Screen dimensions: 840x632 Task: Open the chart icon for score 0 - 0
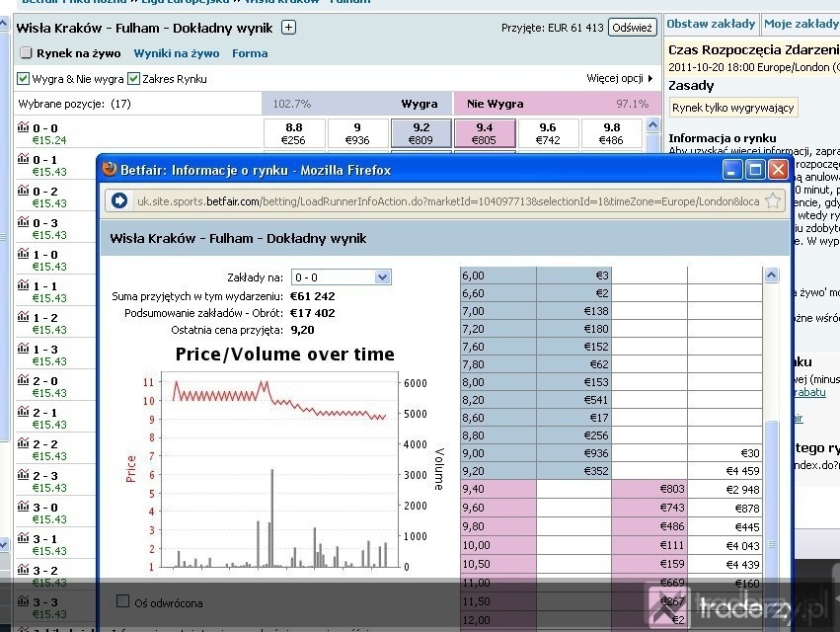click(23, 127)
